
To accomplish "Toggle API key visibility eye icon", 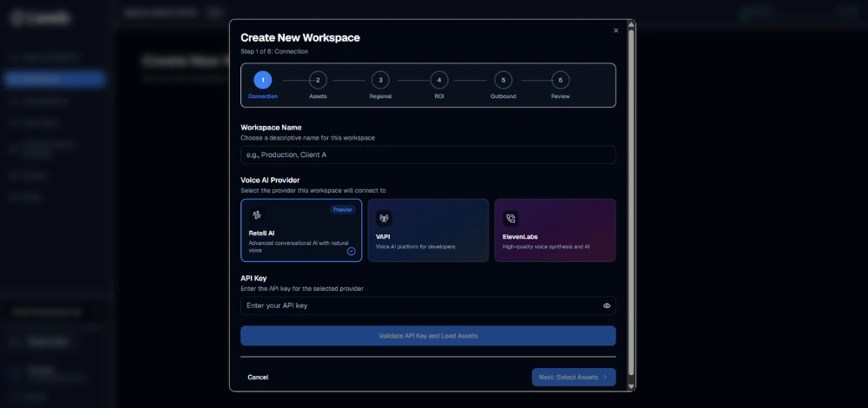I will click(607, 306).
